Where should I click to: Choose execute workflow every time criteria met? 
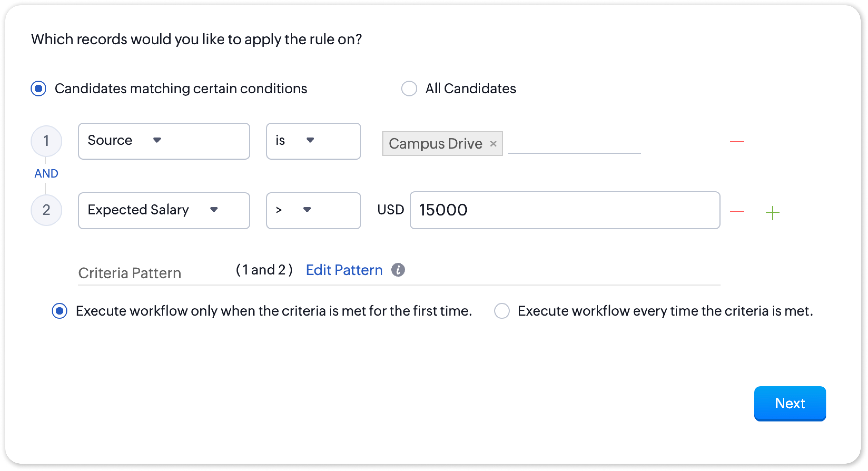[502, 311]
